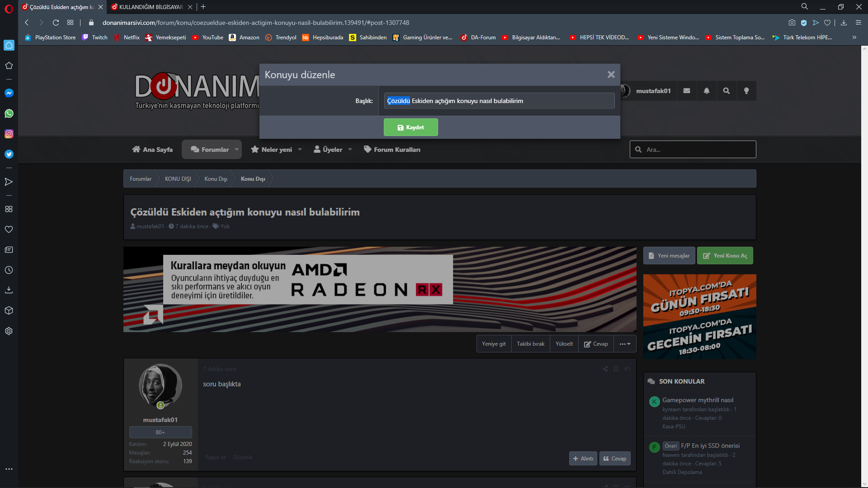Click the Yükselt button

click(564, 344)
